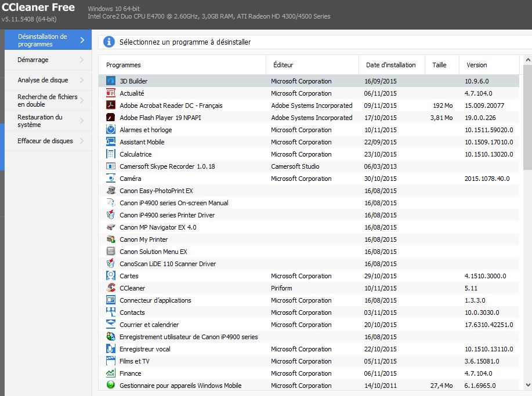The image size is (532, 396).
Task: Select the Canon MP Navigator EX 4.0 name
Action: click(x=158, y=227)
